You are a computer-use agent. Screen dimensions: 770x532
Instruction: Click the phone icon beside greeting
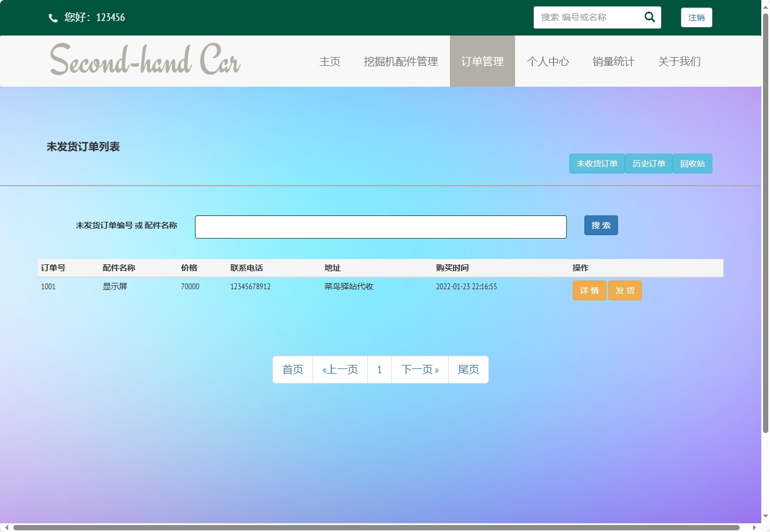(x=53, y=18)
